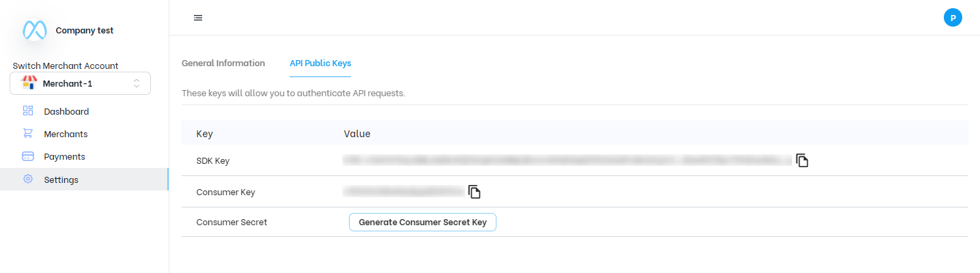Image resolution: width=980 pixels, height=273 pixels.
Task: Click the Company test logo
Action: pos(34,30)
